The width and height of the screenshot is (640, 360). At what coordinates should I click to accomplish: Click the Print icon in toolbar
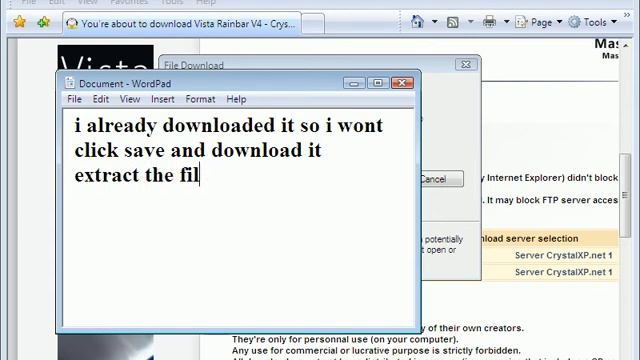pos(489,22)
